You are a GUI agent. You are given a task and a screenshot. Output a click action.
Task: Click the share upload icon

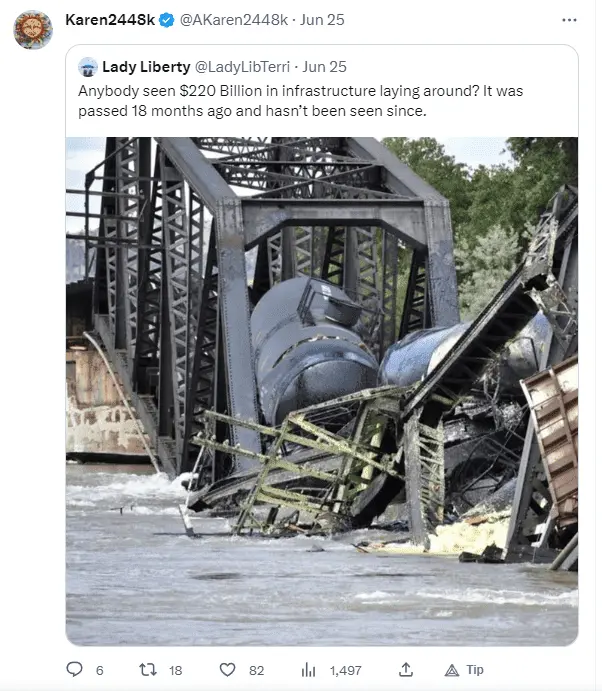[x=406, y=669]
